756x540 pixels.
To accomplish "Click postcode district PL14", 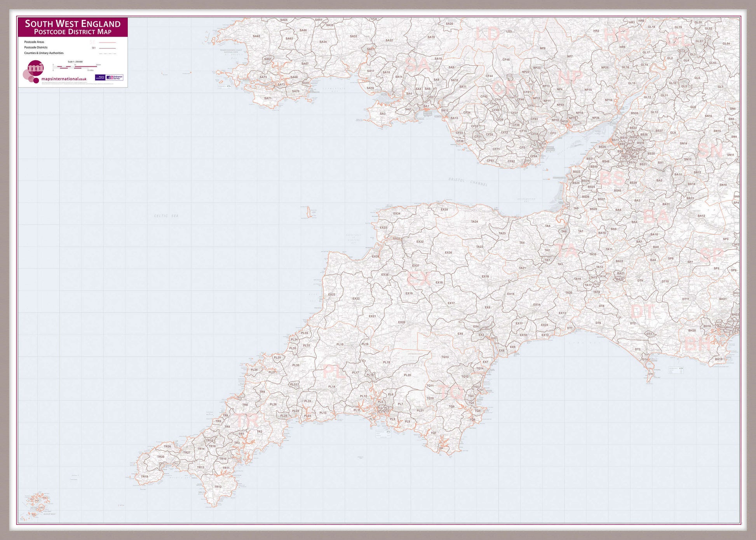I will (x=331, y=387).
